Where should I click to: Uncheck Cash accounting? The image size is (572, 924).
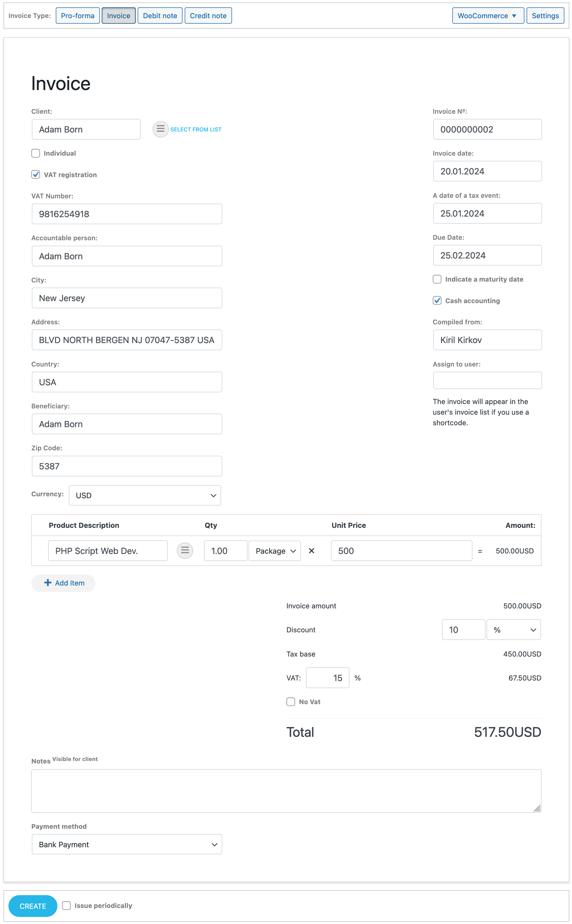(x=437, y=300)
